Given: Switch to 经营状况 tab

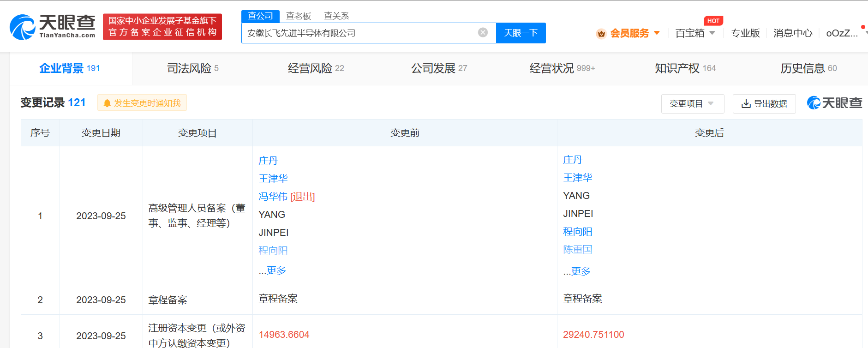Looking at the screenshot, I should [563, 68].
